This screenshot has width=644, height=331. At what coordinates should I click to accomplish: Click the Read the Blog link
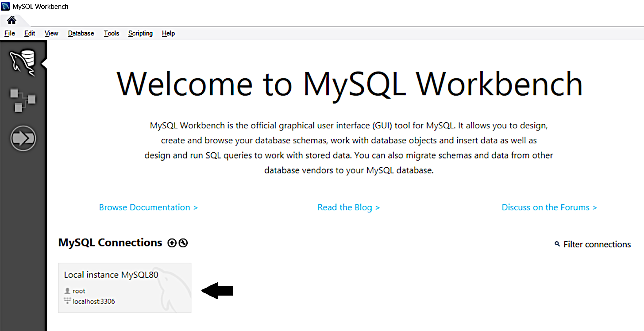tap(349, 207)
